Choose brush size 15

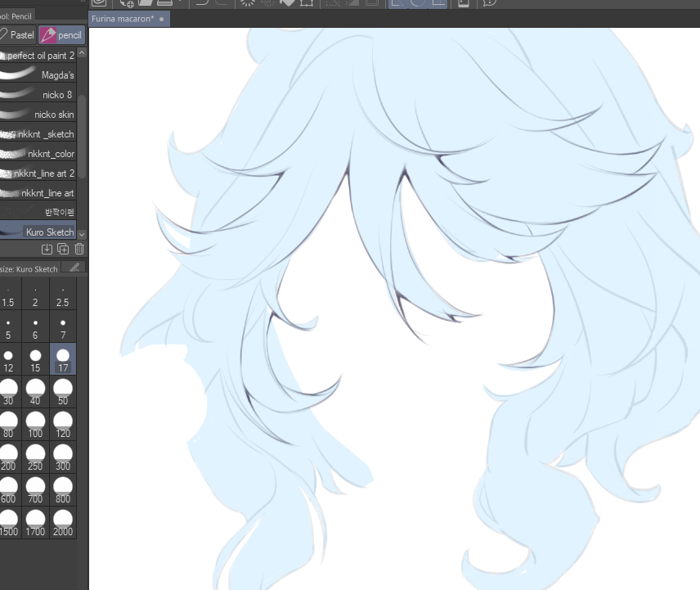pyautogui.click(x=35, y=359)
